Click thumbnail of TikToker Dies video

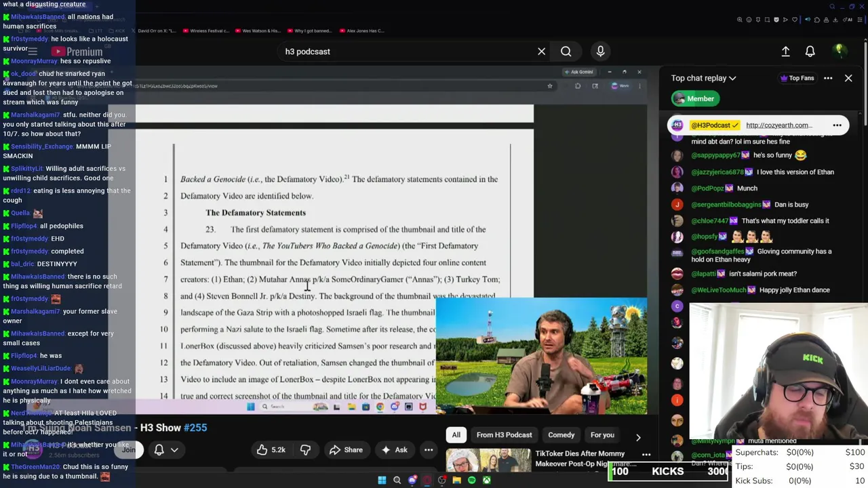(x=488, y=461)
